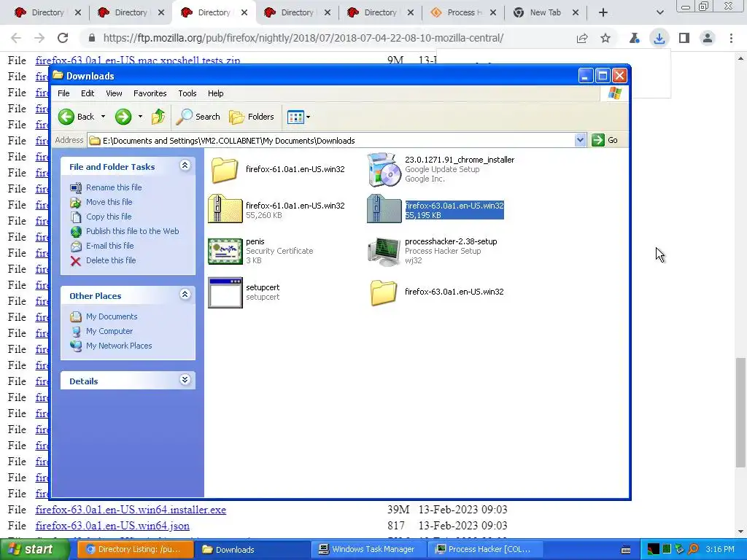747x560 pixels.
Task: Toggle Chrome side panel icon
Action: 684,38
